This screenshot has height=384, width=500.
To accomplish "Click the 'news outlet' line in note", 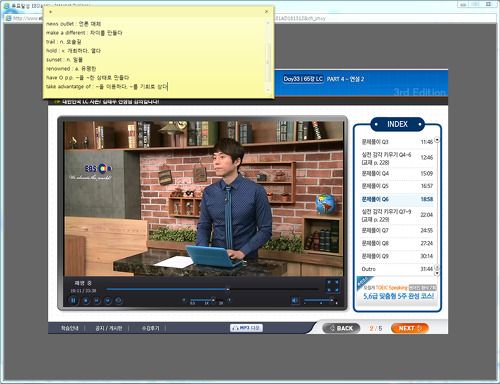I will tap(73, 24).
